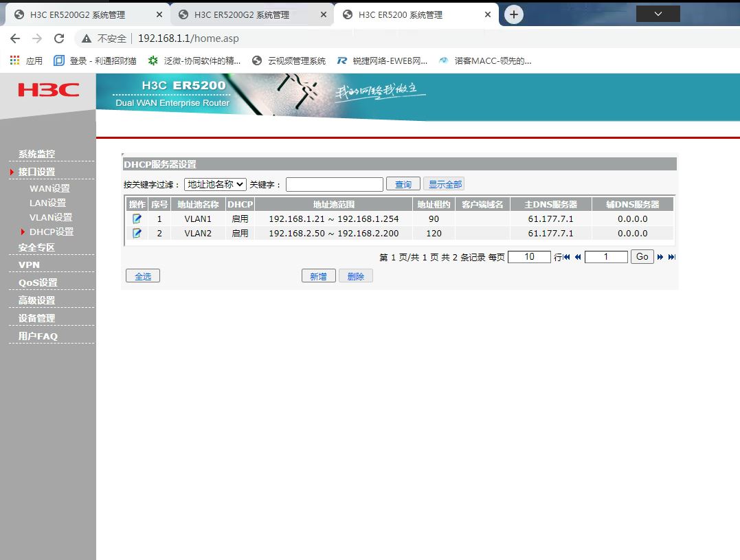Open a new browser tab

tap(513, 14)
